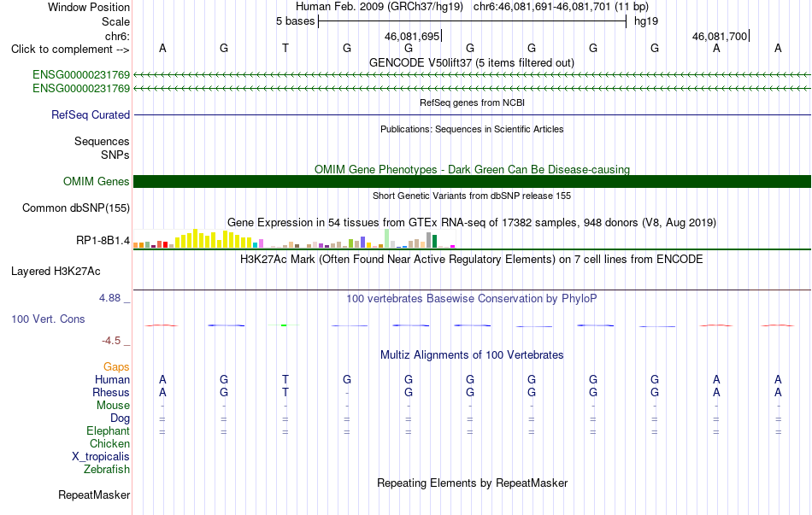The height and width of the screenshot is (515, 812).
Task: Click the RefSeq Curated label
Action: pos(91,115)
